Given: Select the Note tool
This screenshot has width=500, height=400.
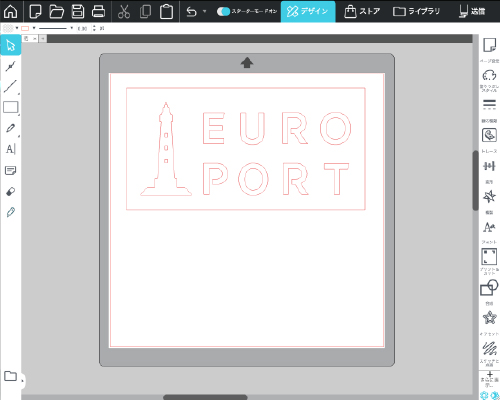Looking at the screenshot, I should (x=11, y=171).
